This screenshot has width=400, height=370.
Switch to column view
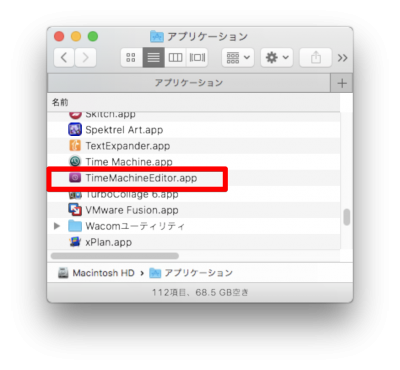175,58
